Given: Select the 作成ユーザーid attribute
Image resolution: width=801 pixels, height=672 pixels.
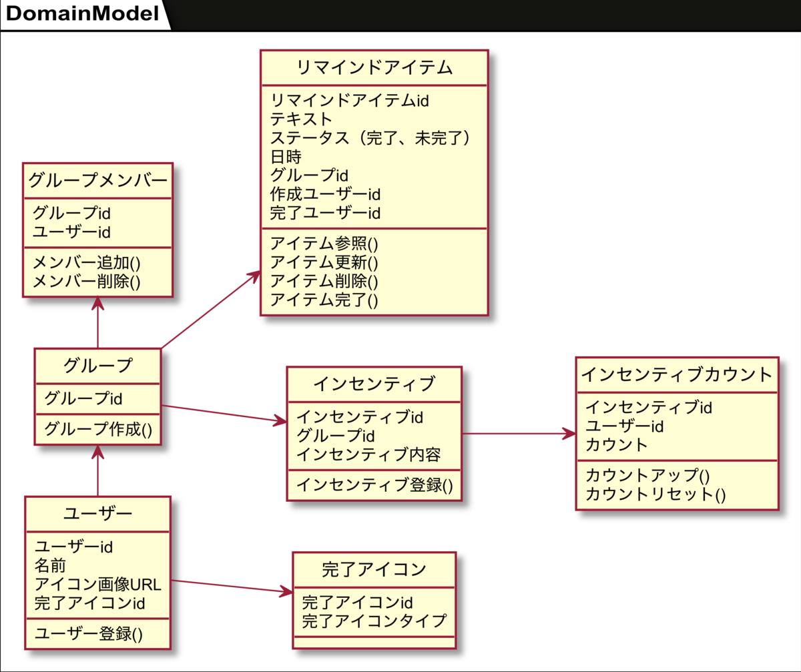Looking at the screenshot, I should (x=325, y=194).
